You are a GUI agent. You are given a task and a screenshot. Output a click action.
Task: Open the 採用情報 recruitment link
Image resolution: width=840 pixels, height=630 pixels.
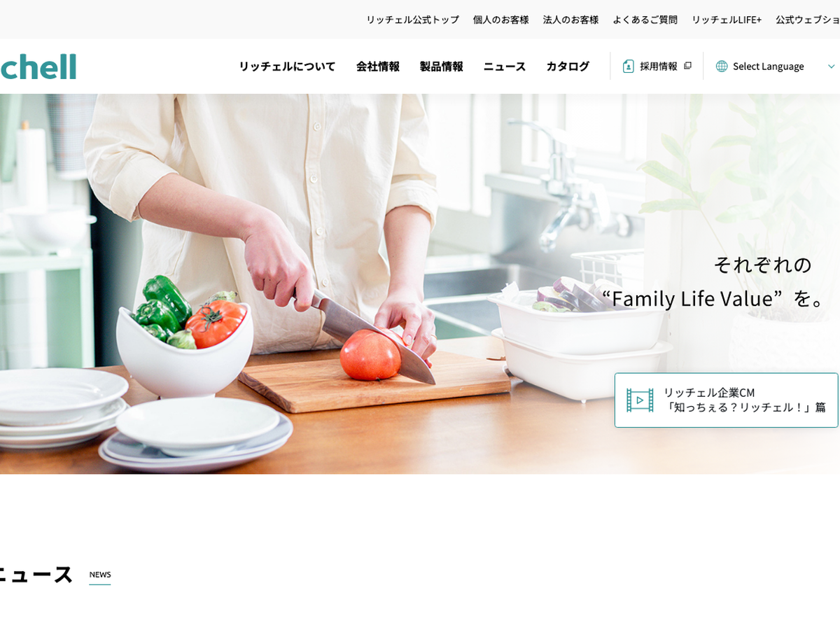coord(657,66)
